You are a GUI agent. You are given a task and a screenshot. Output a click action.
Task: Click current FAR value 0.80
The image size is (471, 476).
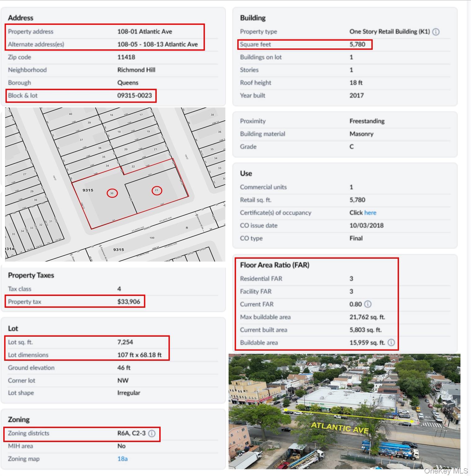coord(356,304)
